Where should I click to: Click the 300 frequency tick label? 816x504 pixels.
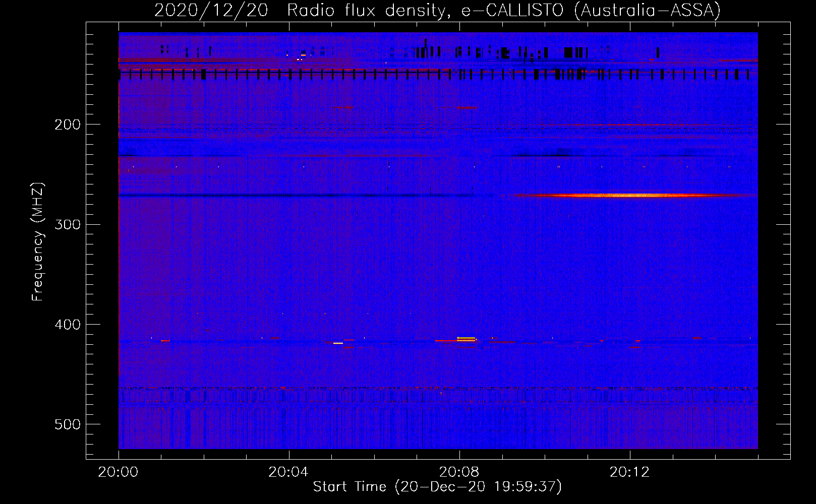(68, 224)
